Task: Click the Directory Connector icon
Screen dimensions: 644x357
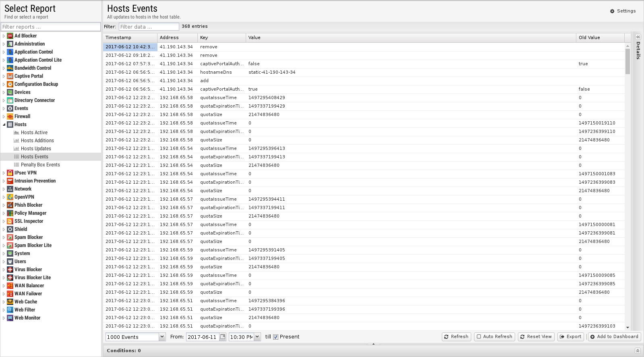Action: point(10,100)
